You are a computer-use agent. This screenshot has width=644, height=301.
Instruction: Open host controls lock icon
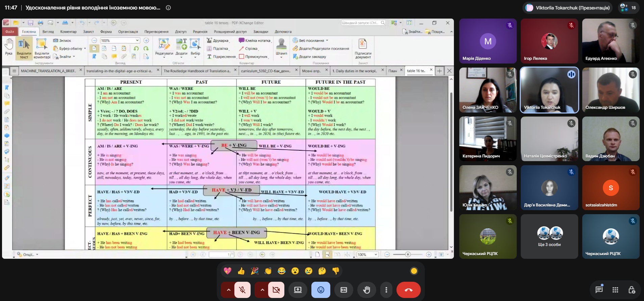click(x=632, y=290)
